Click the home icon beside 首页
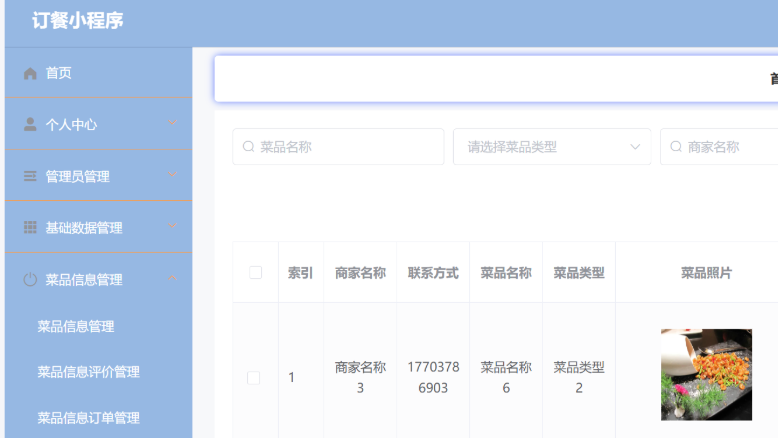Viewport: 778px width, 438px height. tap(30, 73)
